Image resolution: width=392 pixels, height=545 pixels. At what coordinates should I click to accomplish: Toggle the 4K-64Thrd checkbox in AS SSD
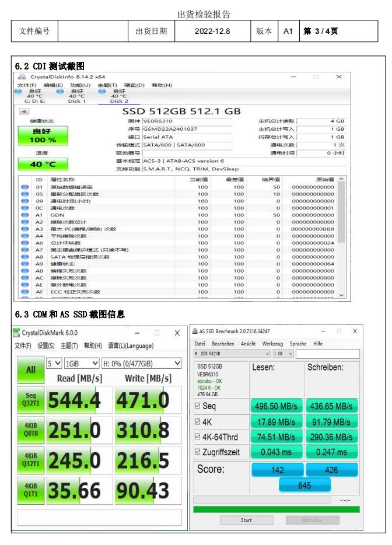click(x=198, y=436)
